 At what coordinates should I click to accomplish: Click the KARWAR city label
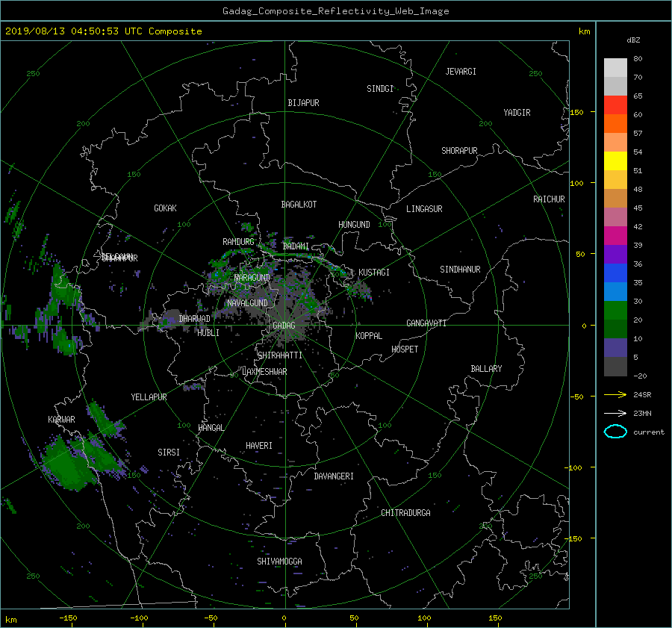61,420
